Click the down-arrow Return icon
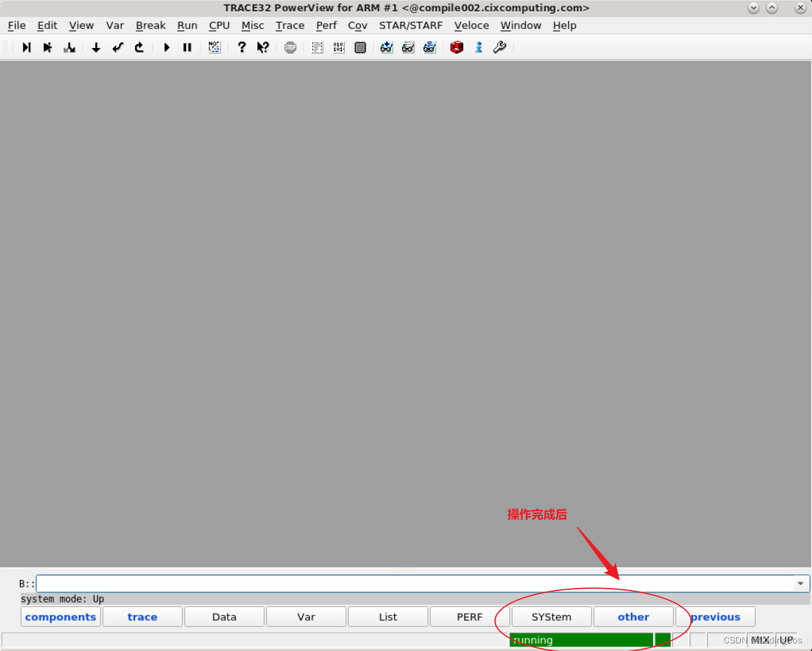The image size is (812, 651). click(x=96, y=47)
